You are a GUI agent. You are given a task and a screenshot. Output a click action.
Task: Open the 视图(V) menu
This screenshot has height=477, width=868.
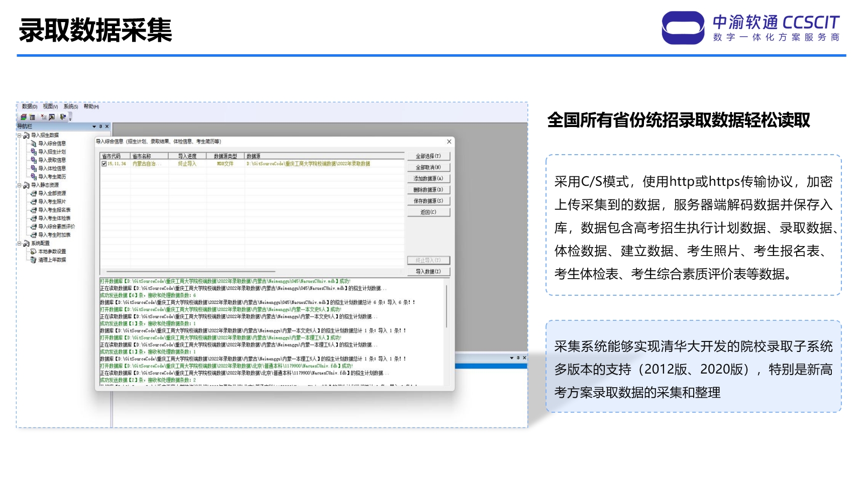50,106
